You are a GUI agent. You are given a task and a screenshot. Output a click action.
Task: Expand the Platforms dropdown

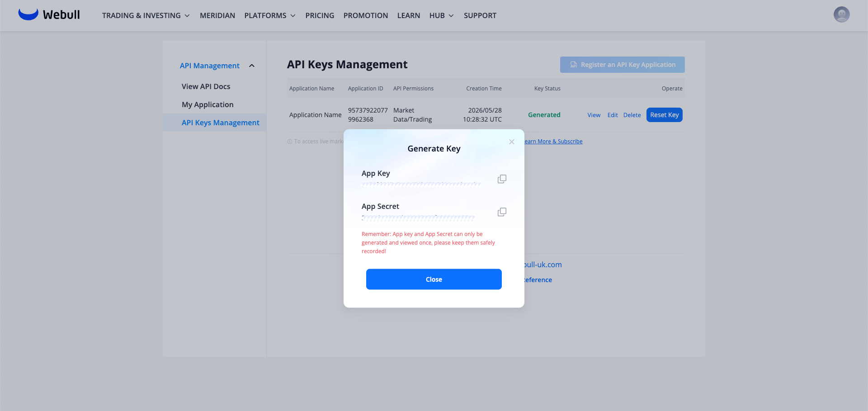click(270, 15)
